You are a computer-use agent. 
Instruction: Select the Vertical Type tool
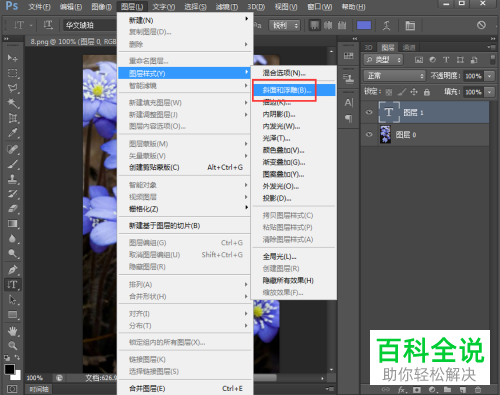[12, 285]
